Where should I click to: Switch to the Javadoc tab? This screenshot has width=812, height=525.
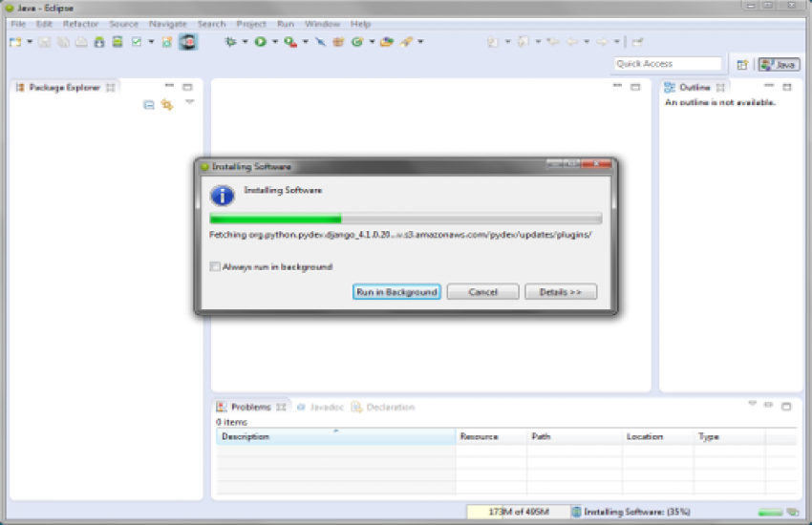(x=321, y=407)
